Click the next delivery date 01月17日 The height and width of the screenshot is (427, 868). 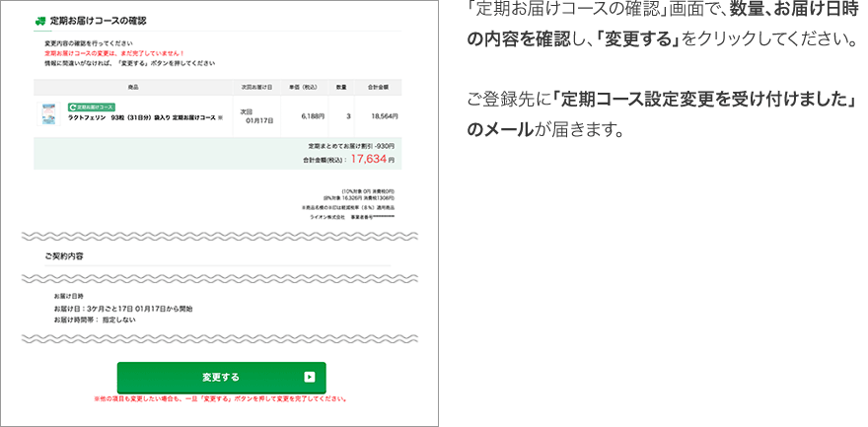point(259,120)
